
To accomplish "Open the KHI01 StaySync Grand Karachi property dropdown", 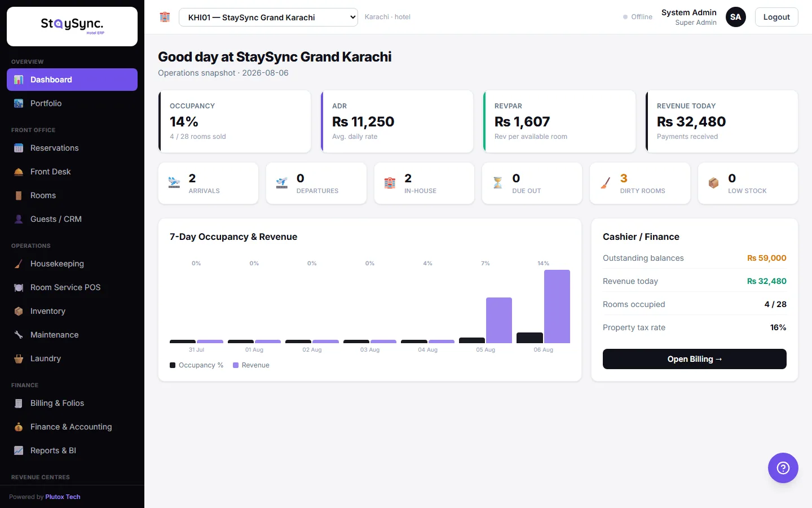I will (268, 17).
